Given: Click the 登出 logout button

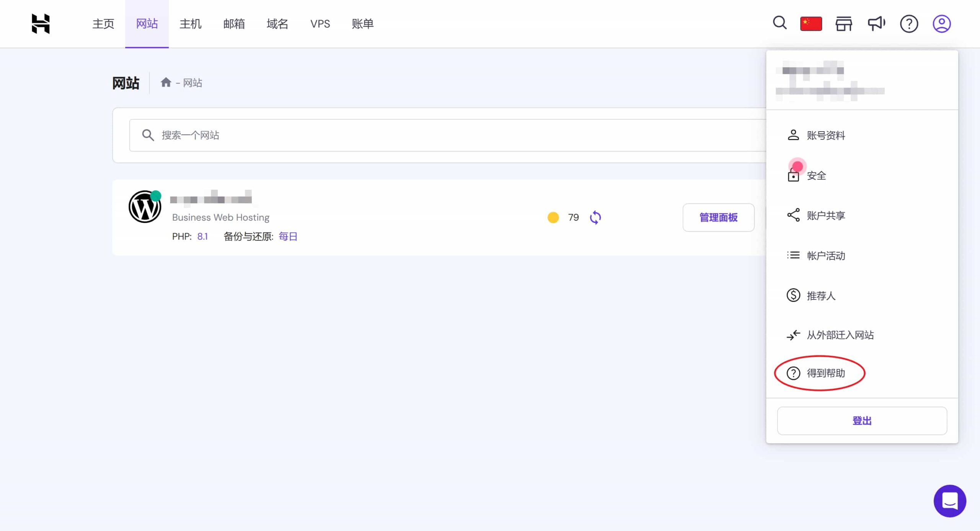Looking at the screenshot, I should coord(862,421).
